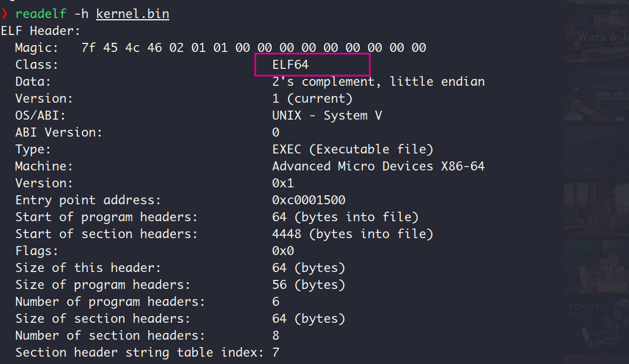Image resolution: width=629 pixels, height=364 pixels.
Task: Click the 'Number of program headers' label
Action: point(110,301)
